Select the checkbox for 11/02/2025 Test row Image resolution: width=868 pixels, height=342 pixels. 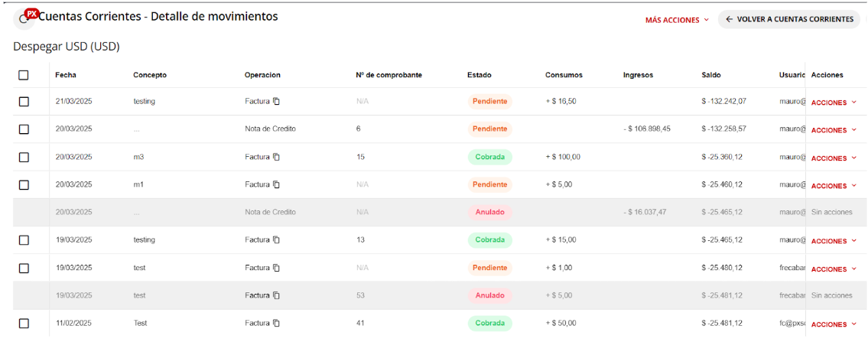pyautogui.click(x=24, y=324)
